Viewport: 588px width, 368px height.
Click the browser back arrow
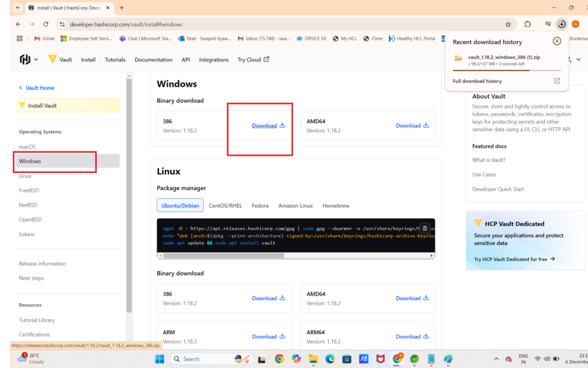[18, 24]
